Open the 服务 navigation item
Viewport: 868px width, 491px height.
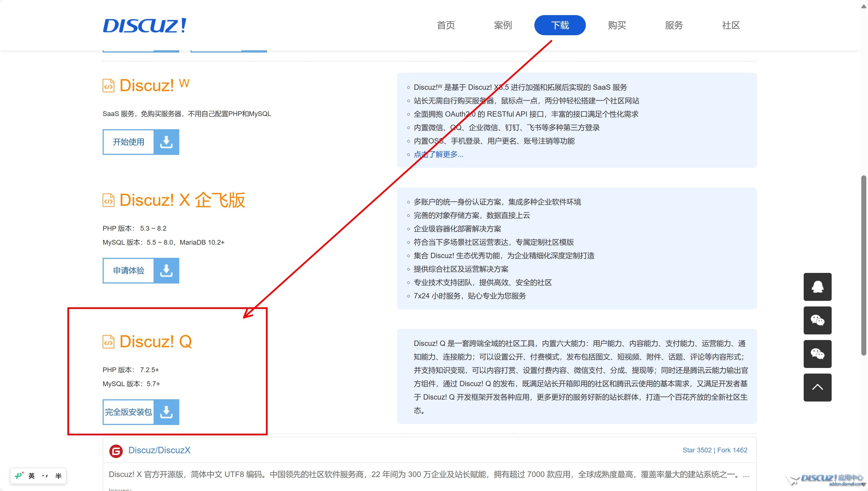coord(674,25)
